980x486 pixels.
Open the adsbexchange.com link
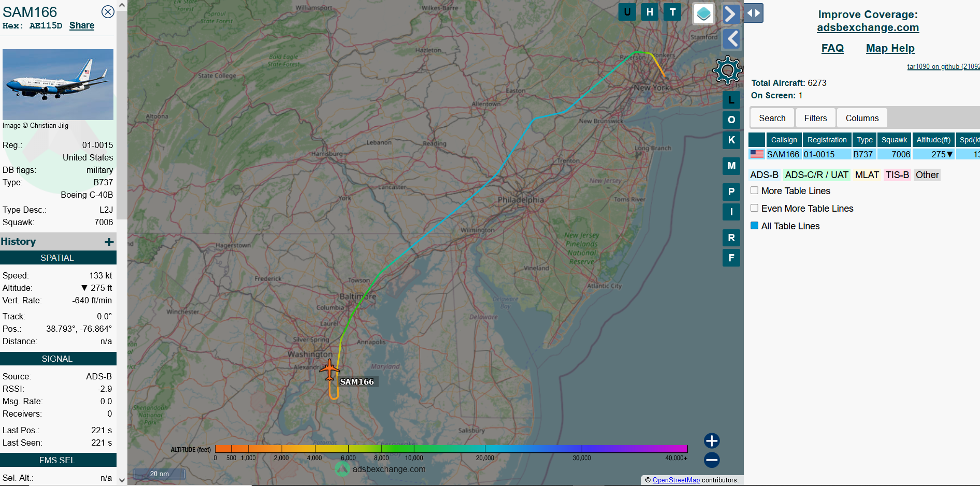pyautogui.click(x=868, y=27)
